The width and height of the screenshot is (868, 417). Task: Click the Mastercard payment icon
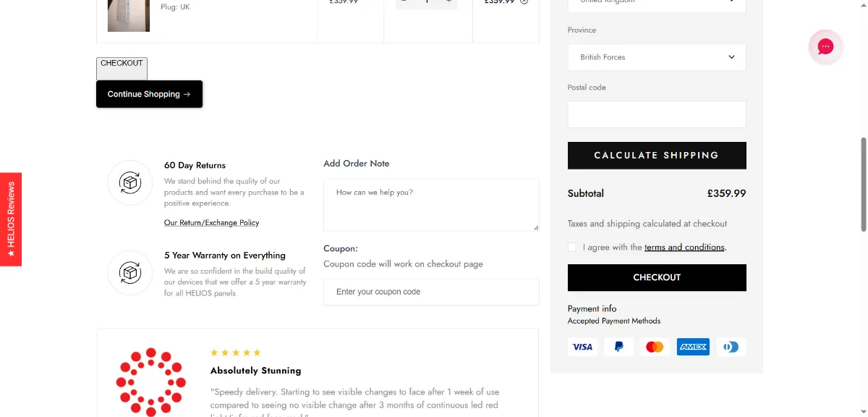(x=655, y=347)
